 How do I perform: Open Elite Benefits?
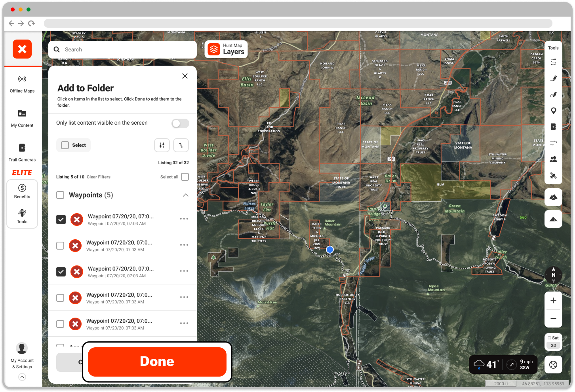[22, 191]
